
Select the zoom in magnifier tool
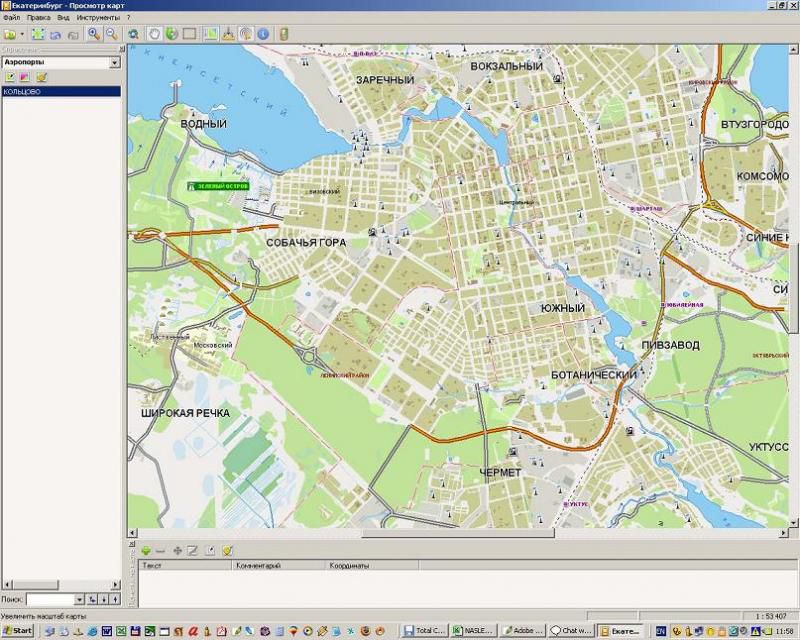point(94,34)
